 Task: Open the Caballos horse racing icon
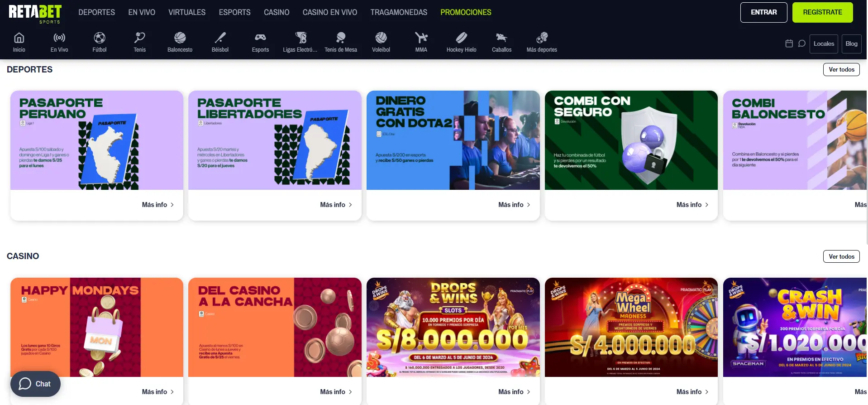[x=501, y=38]
